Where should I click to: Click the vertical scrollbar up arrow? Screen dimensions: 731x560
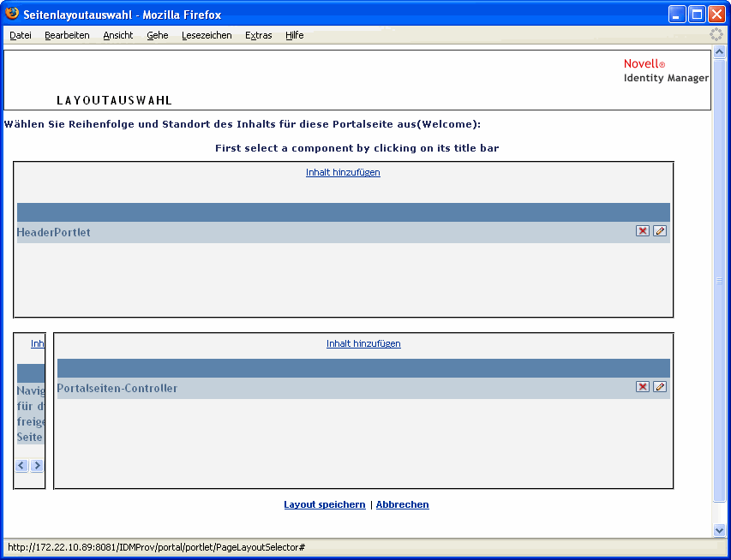click(719, 51)
